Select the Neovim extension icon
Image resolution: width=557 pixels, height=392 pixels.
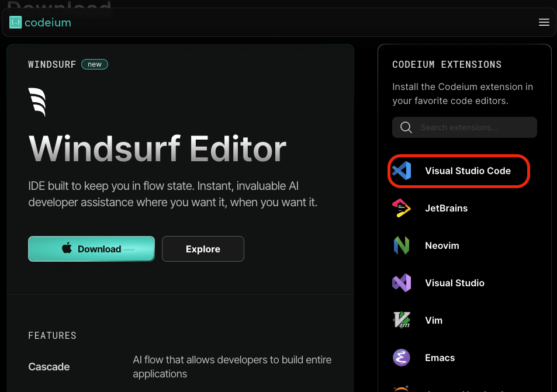coord(401,245)
